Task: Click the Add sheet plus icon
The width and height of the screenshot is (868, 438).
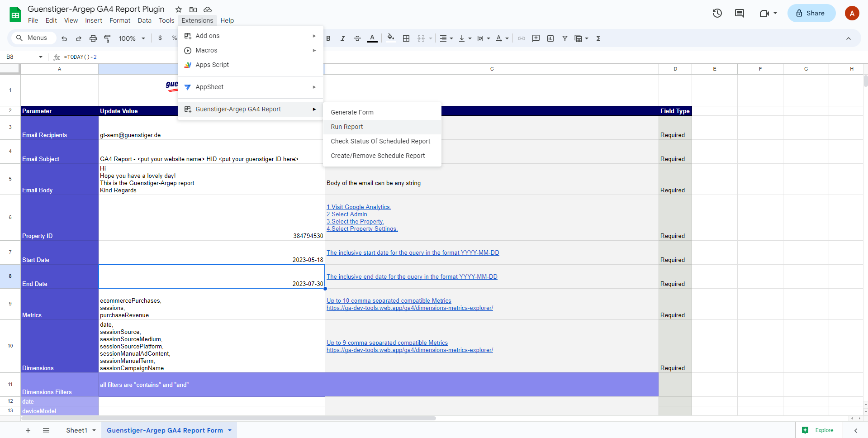Action: pos(28,430)
